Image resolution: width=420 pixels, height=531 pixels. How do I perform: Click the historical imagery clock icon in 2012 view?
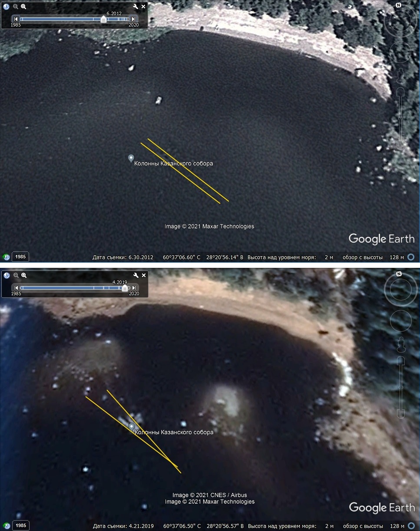tap(7, 7)
